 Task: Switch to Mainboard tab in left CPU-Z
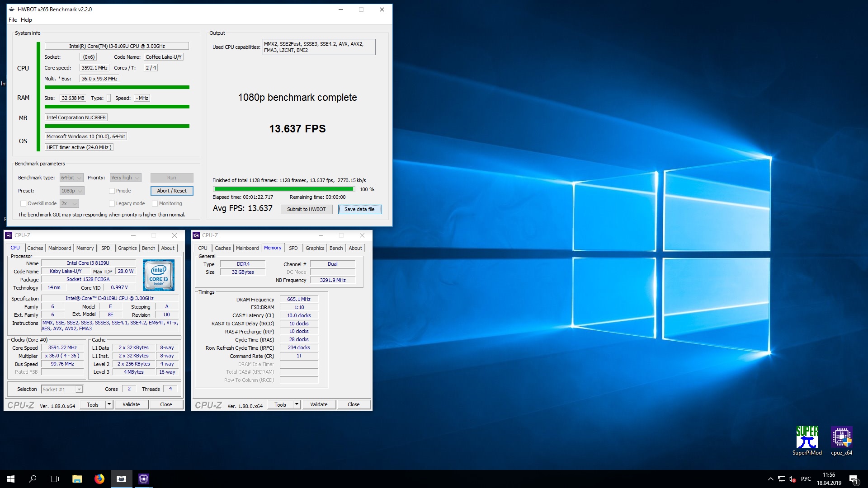point(60,248)
